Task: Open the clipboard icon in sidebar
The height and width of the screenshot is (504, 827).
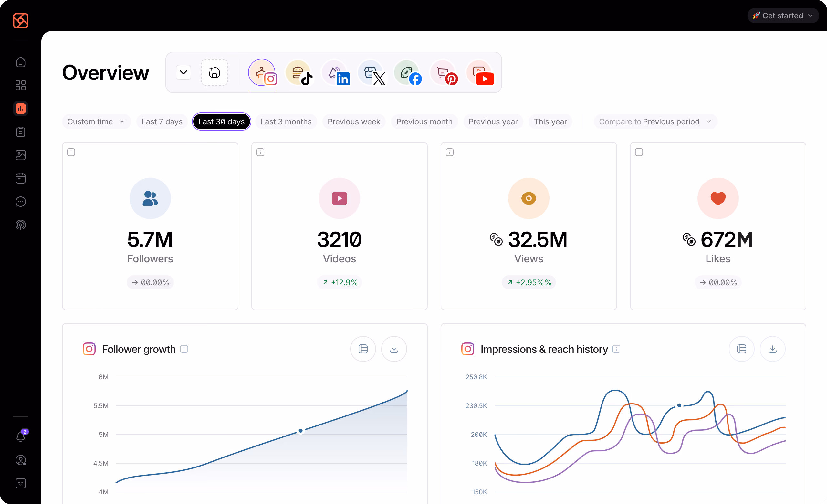Action: pyautogui.click(x=20, y=132)
